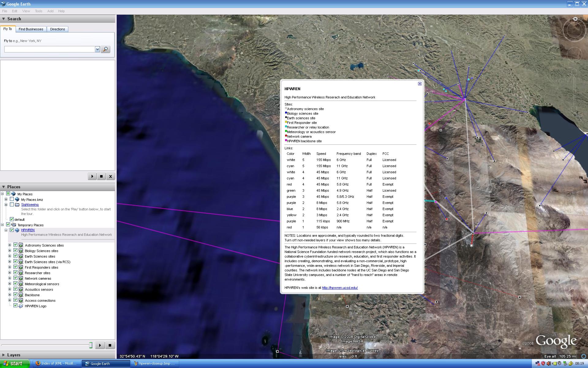Select the Google Earth taskbar button

click(x=106, y=363)
